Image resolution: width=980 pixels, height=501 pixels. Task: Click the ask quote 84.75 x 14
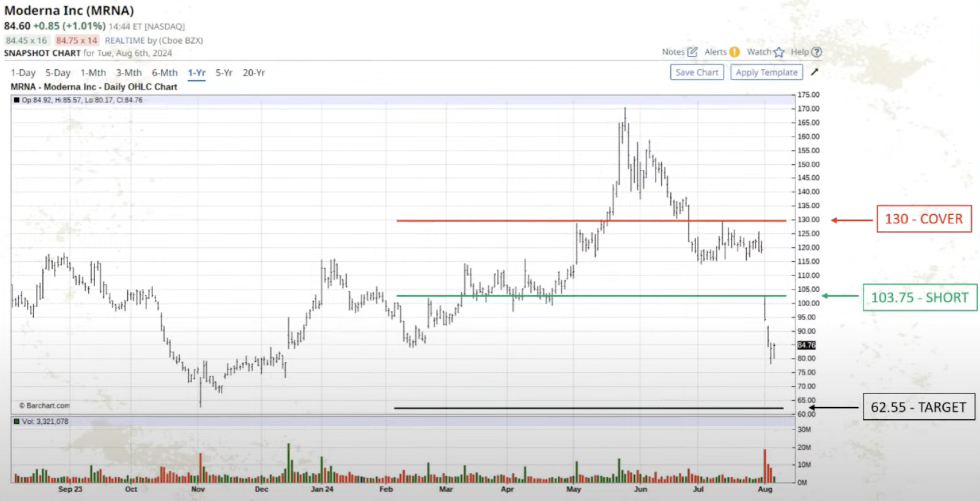pyautogui.click(x=77, y=40)
